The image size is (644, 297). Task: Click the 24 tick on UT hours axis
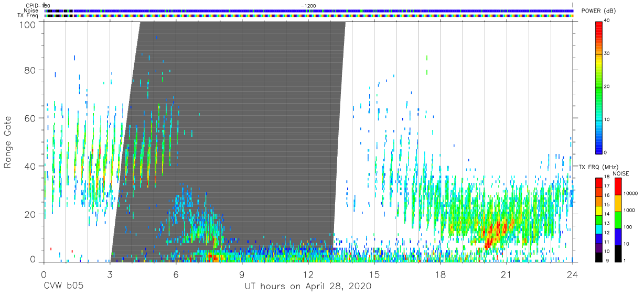(x=573, y=274)
